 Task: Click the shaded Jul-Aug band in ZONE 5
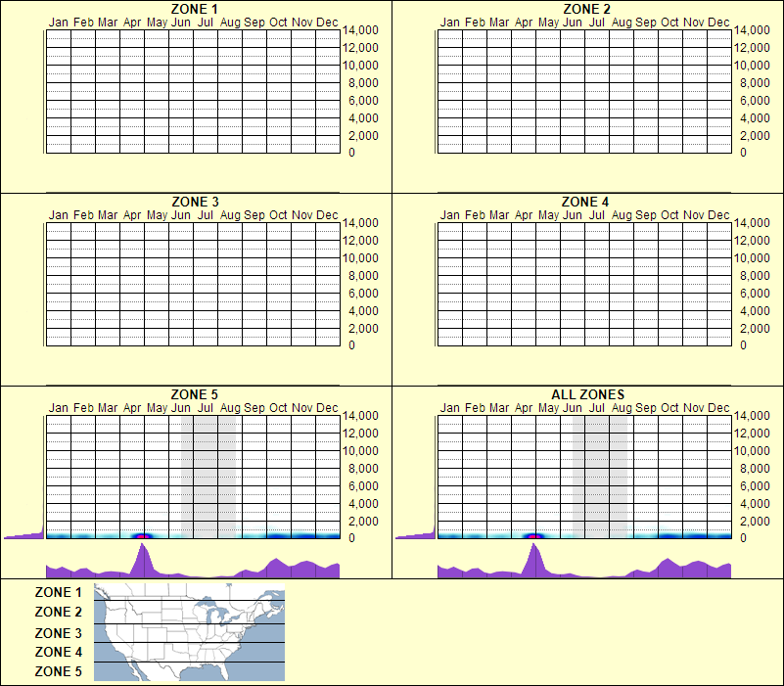point(207,470)
